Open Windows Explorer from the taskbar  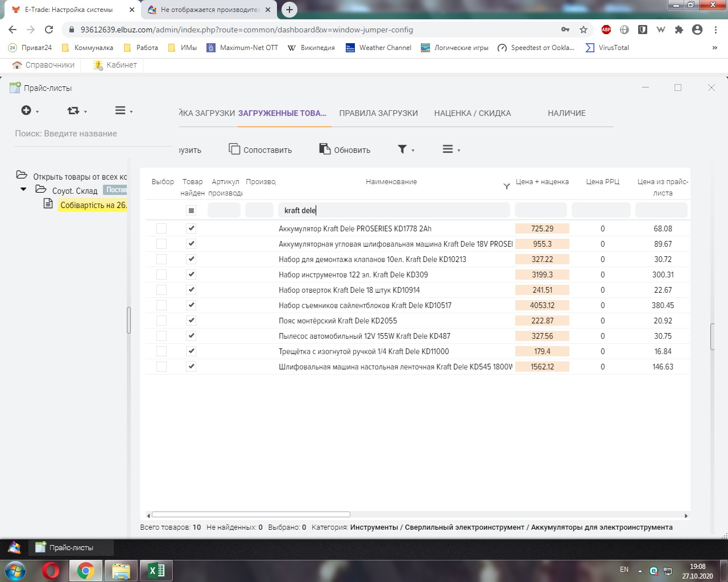121,571
